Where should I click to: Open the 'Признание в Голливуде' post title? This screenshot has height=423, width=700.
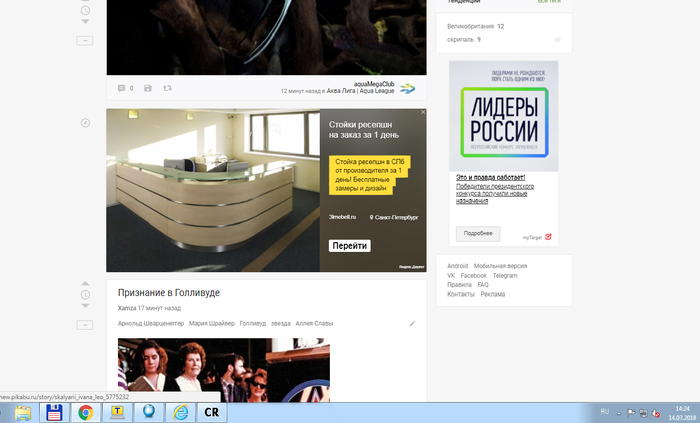[x=168, y=292]
